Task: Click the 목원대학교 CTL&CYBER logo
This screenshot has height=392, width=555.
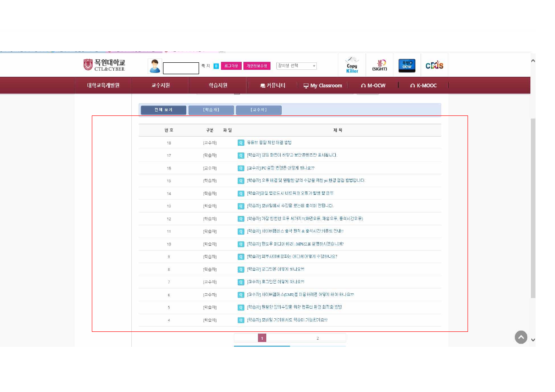Action: [x=105, y=65]
